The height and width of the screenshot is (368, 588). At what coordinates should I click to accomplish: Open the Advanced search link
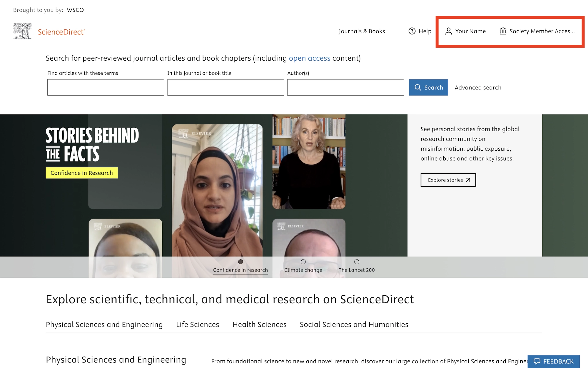click(478, 87)
